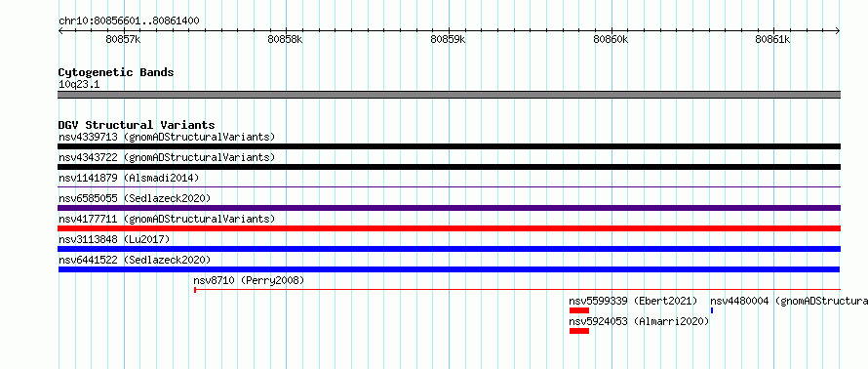This screenshot has height=369, width=868.
Task: Click the small blue mark under nsv4480004
Action: 712,310
